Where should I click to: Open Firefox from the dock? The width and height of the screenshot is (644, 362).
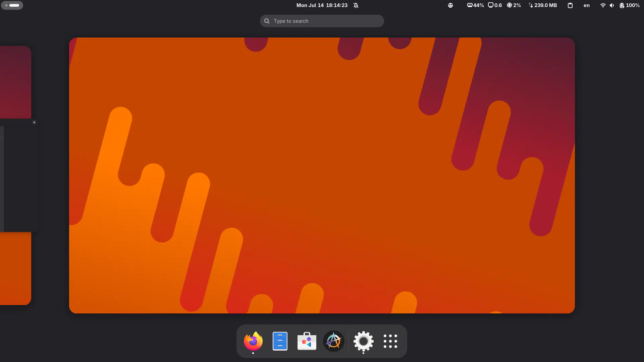253,341
